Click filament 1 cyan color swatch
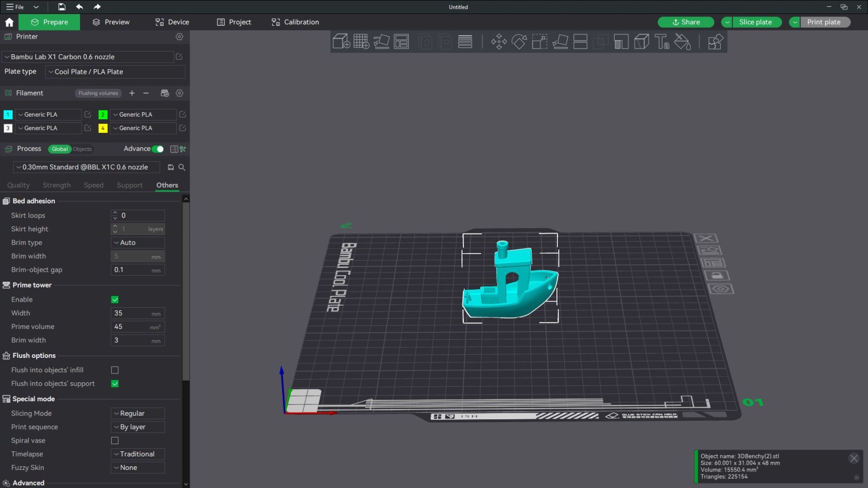 (8, 115)
